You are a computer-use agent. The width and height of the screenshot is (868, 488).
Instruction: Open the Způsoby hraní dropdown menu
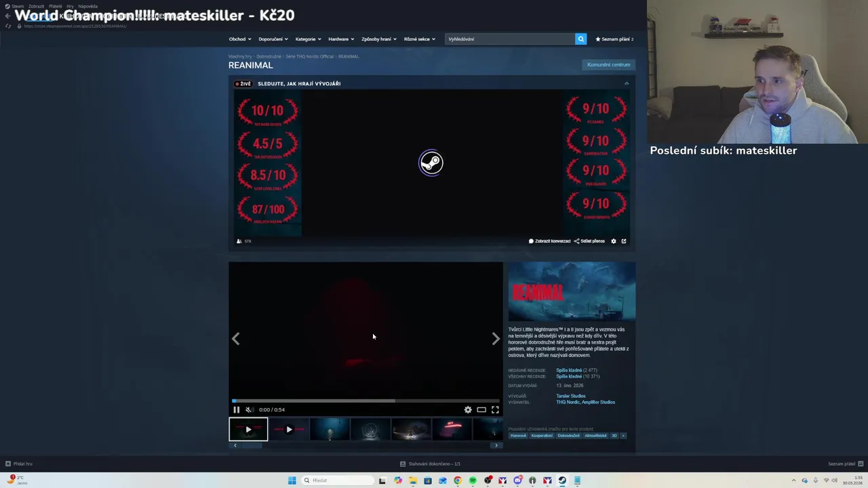[378, 39]
